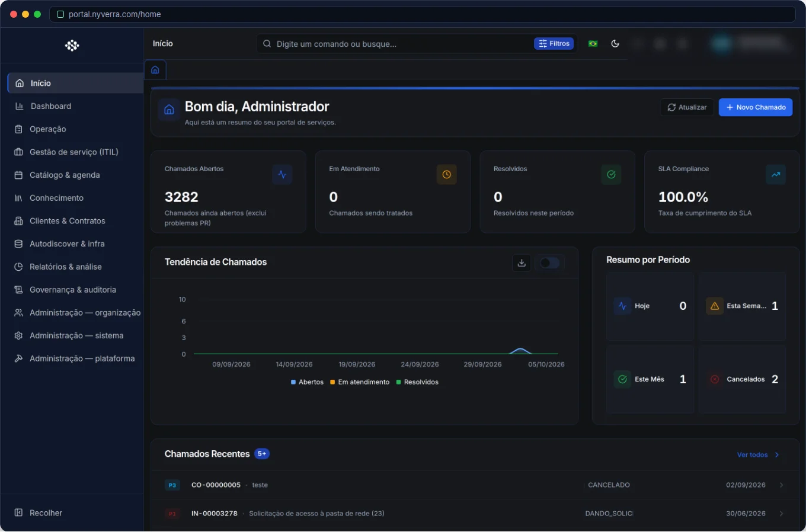Click the Este Mês summary card
Screen dimensions: 806x532
[x=650, y=379]
